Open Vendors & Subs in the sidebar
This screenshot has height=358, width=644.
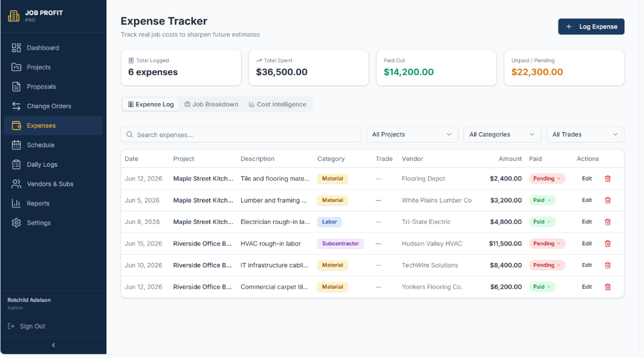click(x=53, y=184)
